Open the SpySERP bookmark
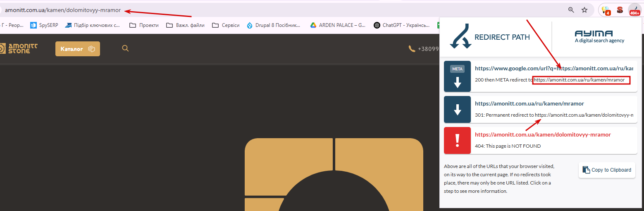The image size is (644, 211). point(44,25)
